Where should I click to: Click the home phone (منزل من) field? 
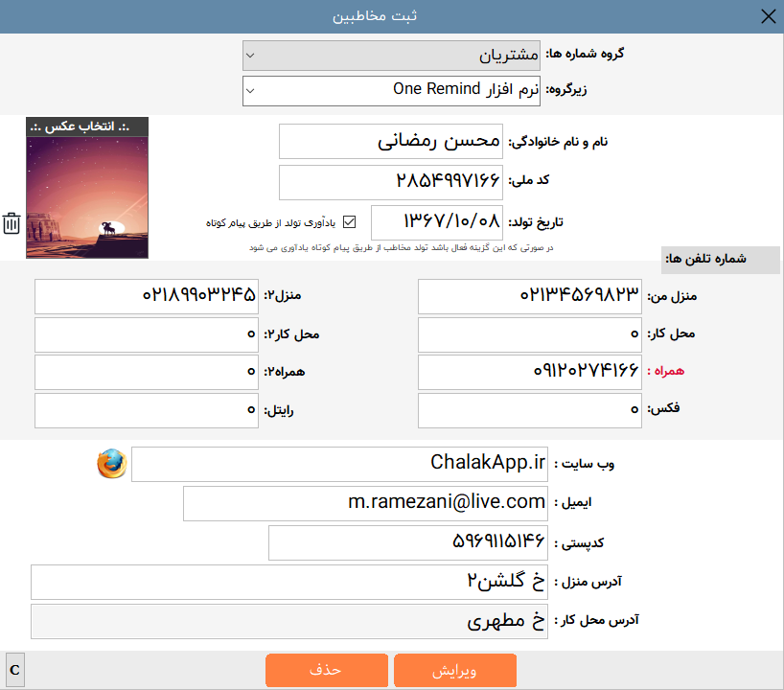[530, 296]
